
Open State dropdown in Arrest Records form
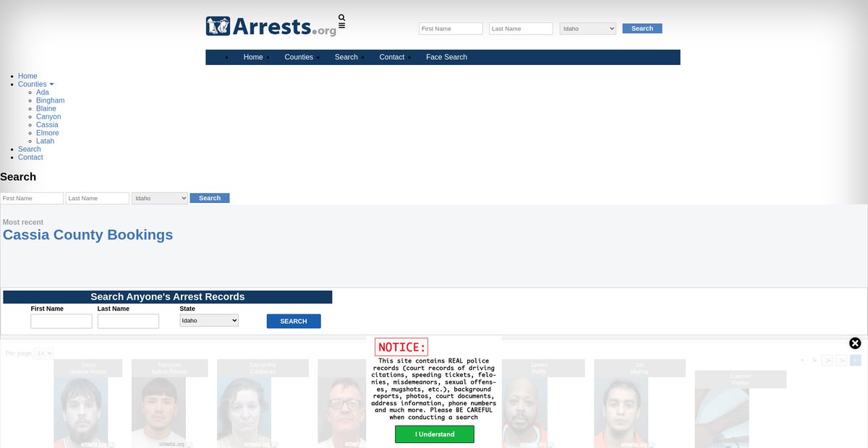[x=209, y=320]
